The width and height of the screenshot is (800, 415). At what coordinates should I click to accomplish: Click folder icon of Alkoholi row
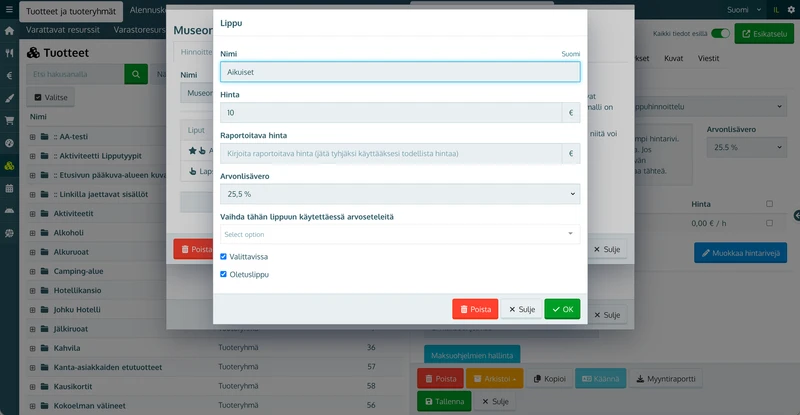[x=44, y=232]
